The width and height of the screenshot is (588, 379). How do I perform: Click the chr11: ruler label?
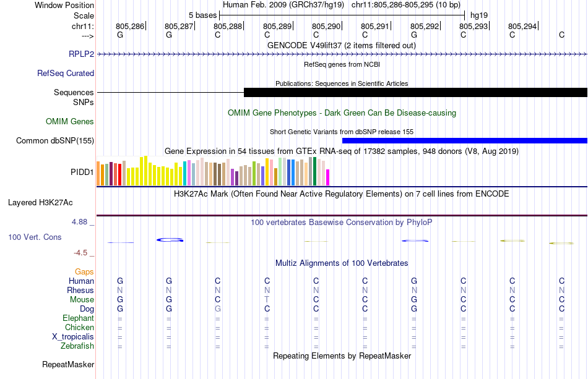coord(82,26)
